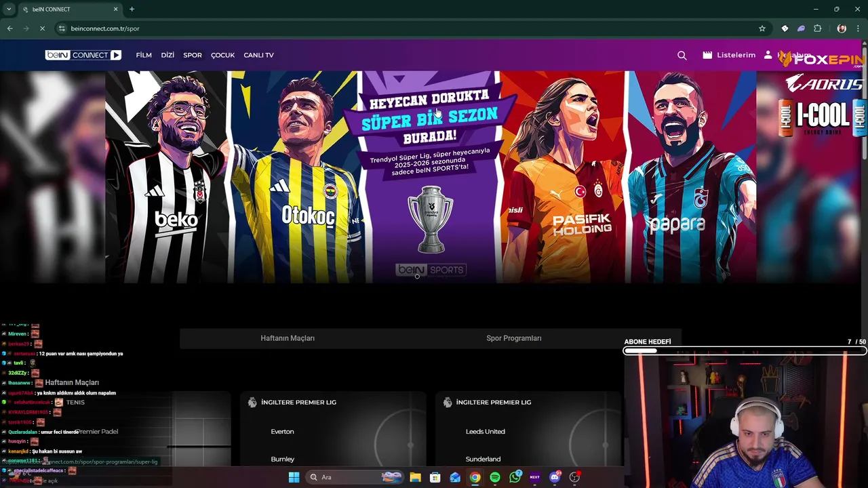Go to beIN CONNECT home via logo

(83, 55)
